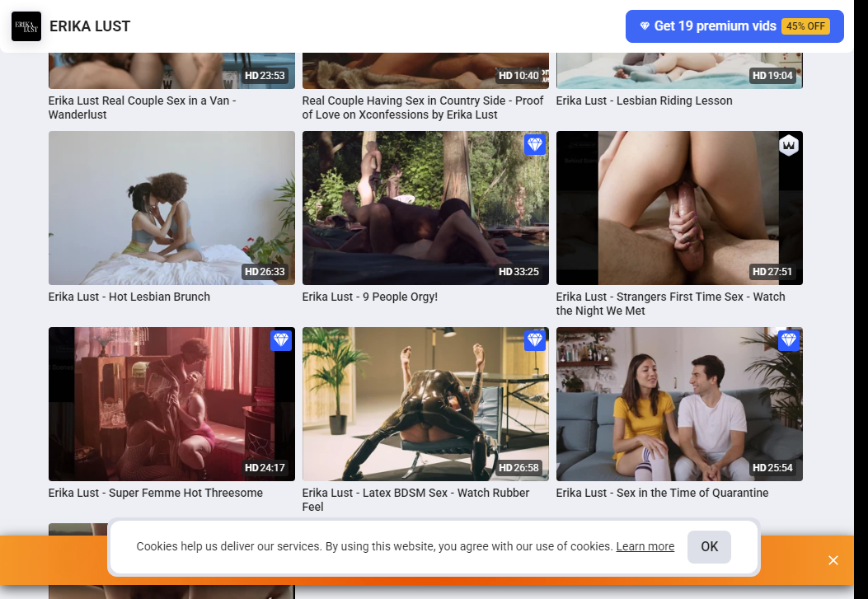The width and height of the screenshot is (868, 599).
Task: Open the Proof of Love Xconfessions video title
Action: [x=422, y=108]
